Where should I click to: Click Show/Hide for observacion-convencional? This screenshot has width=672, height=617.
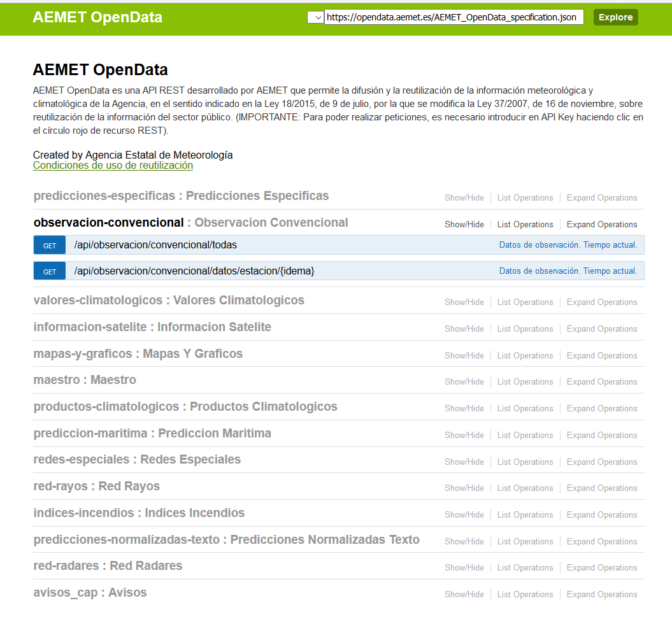click(464, 224)
